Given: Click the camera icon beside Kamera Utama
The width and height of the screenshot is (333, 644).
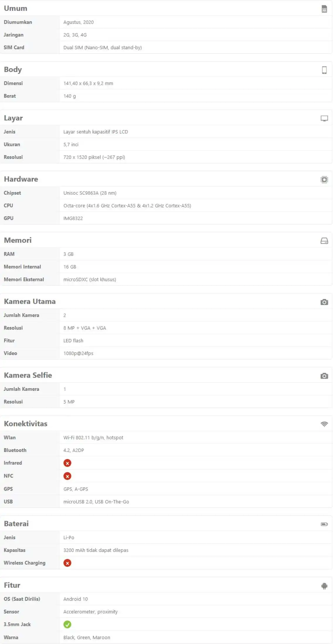Looking at the screenshot, I should (324, 302).
